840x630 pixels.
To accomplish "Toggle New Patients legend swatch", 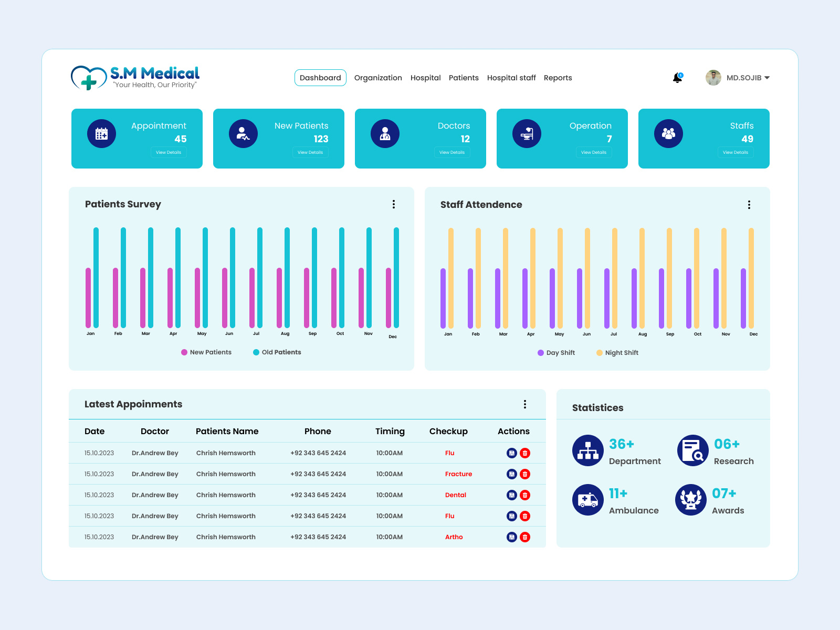I will [x=184, y=352].
